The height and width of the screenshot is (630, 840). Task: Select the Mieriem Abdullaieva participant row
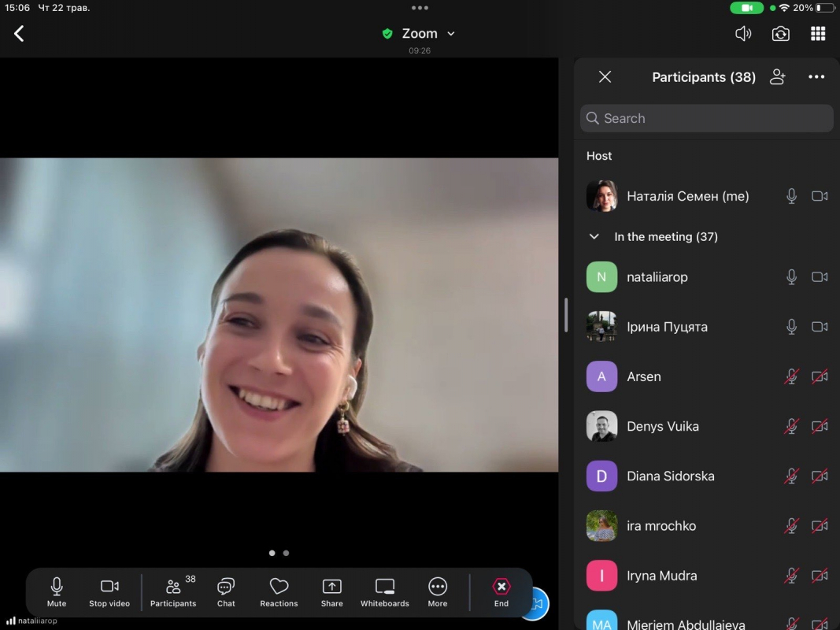(x=707, y=620)
